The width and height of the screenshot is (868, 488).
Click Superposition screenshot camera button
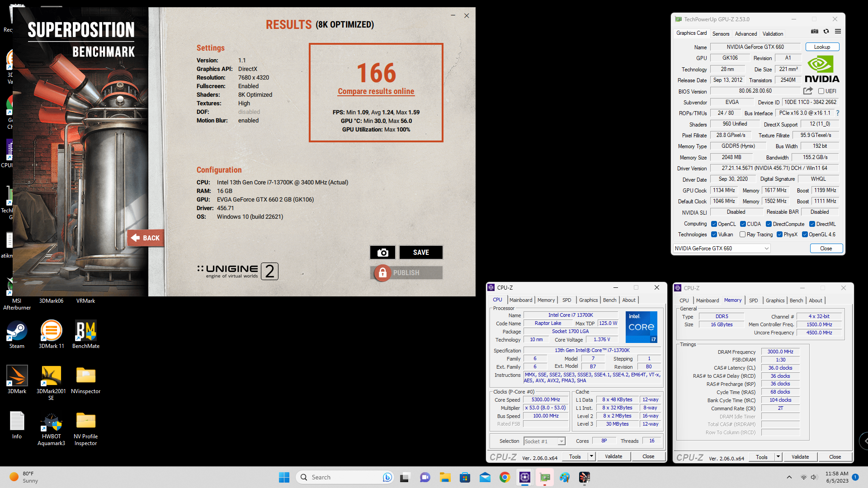point(382,253)
